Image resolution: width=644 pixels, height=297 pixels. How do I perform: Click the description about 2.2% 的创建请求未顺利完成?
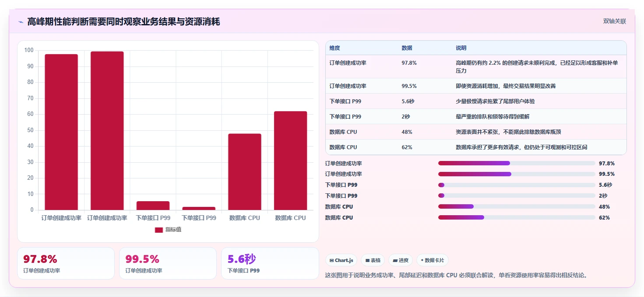pyautogui.click(x=537, y=67)
